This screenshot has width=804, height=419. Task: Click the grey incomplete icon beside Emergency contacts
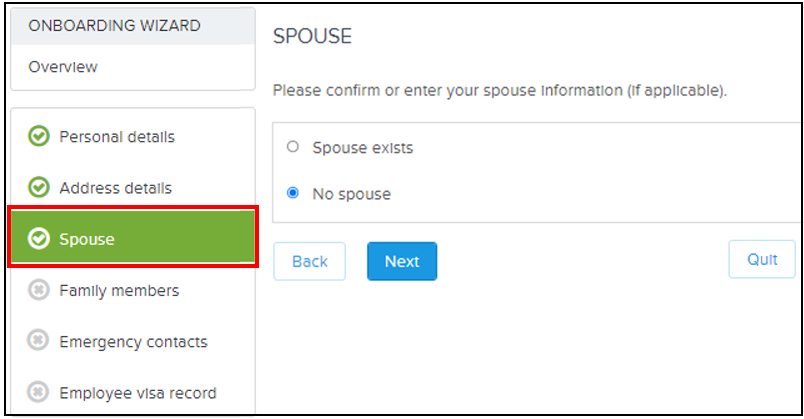38,341
